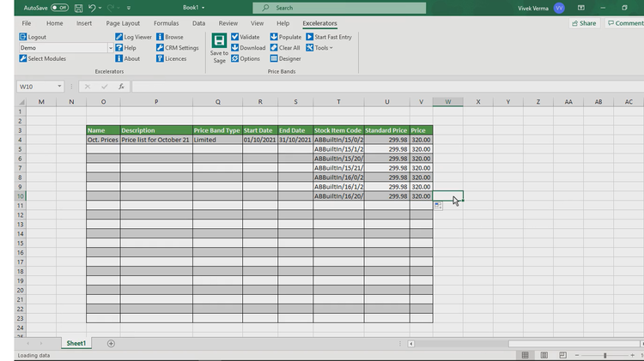
Task: Click the Comments button
Action: pyautogui.click(x=625, y=23)
